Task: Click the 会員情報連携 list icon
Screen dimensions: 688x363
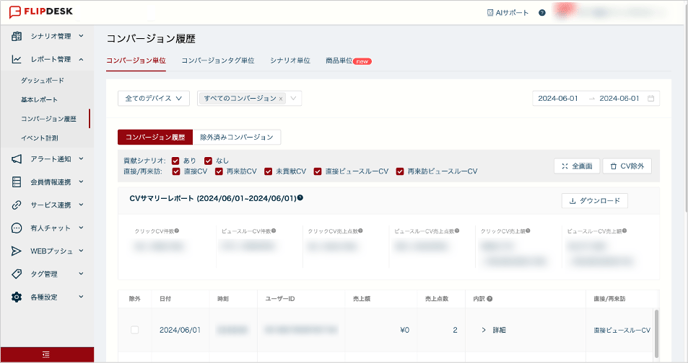Action: pyautogui.click(x=17, y=182)
